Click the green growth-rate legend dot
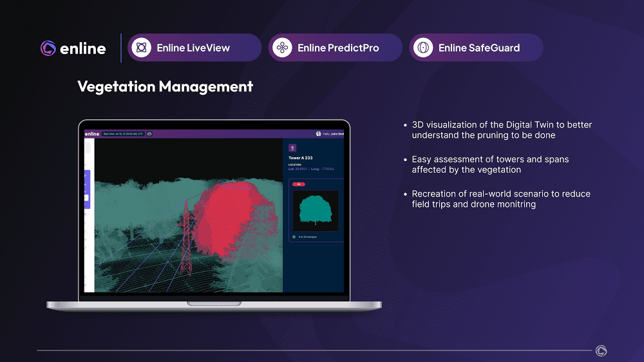Viewport: 644px width, 362px height. tap(294, 237)
